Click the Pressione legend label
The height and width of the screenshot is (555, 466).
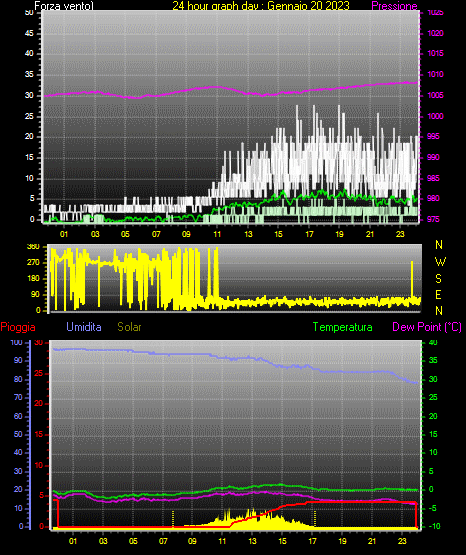coord(394,6)
